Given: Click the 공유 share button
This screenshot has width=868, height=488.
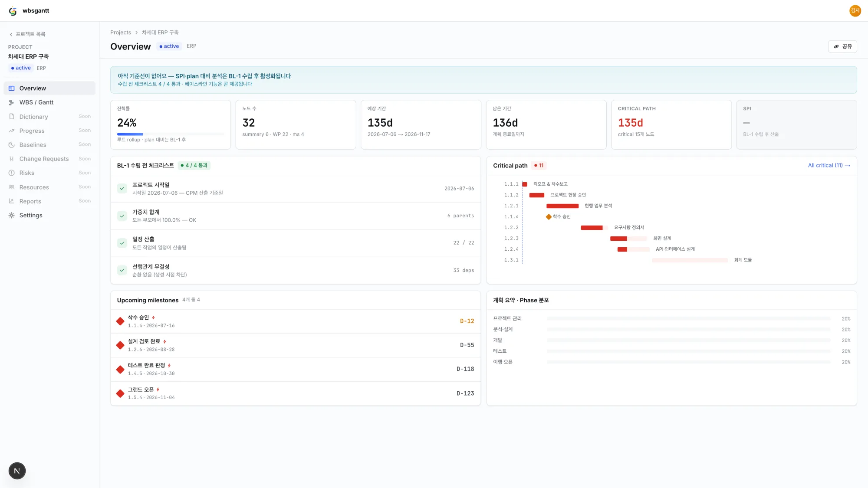Looking at the screenshot, I should click(x=842, y=46).
